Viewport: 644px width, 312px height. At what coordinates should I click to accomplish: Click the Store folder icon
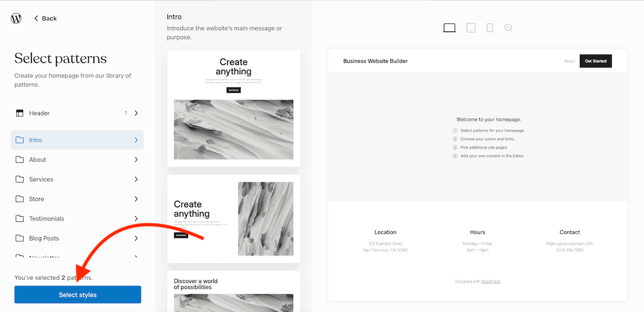tap(20, 199)
